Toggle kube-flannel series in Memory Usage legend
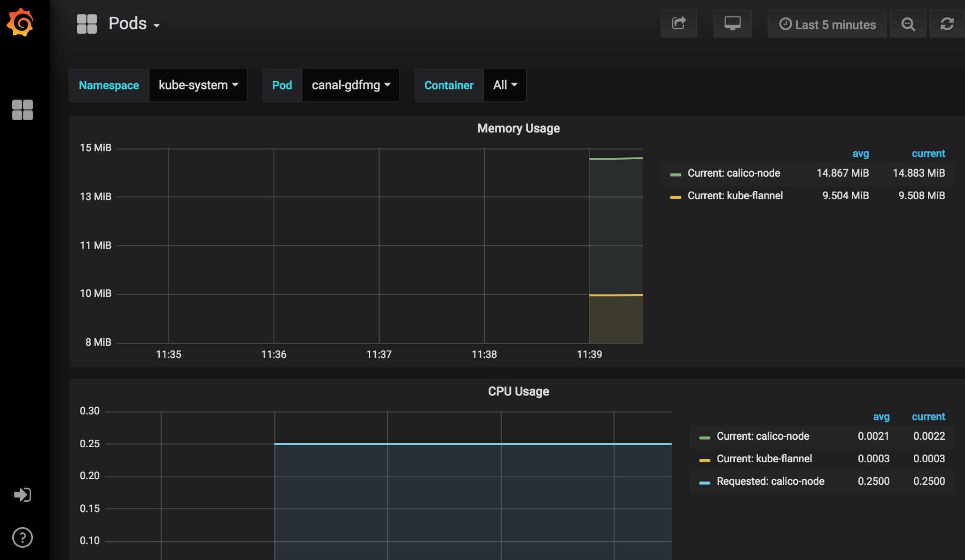The width and height of the screenshot is (965, 560). point(735,196)
